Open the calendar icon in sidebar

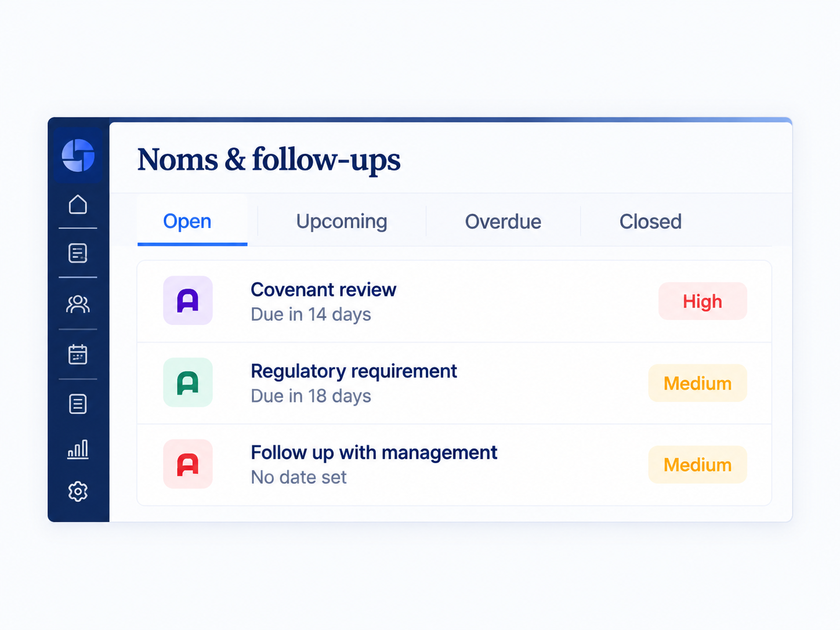tap(78, 354)
